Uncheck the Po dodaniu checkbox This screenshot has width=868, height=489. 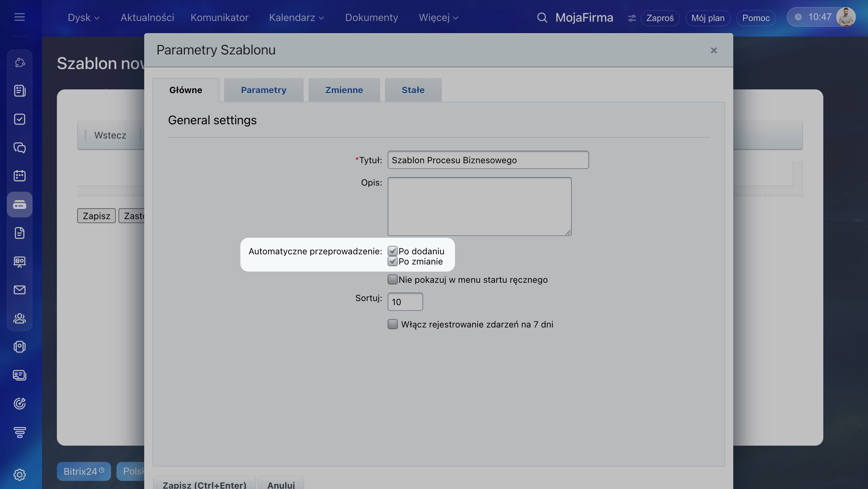[392, 251]
